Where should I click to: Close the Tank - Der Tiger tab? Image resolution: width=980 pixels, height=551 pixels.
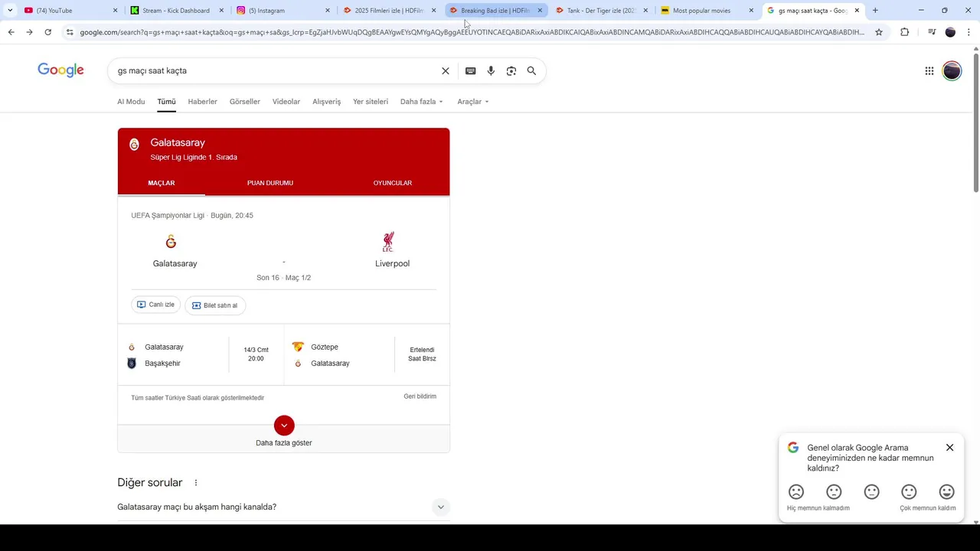pos(645,11)
